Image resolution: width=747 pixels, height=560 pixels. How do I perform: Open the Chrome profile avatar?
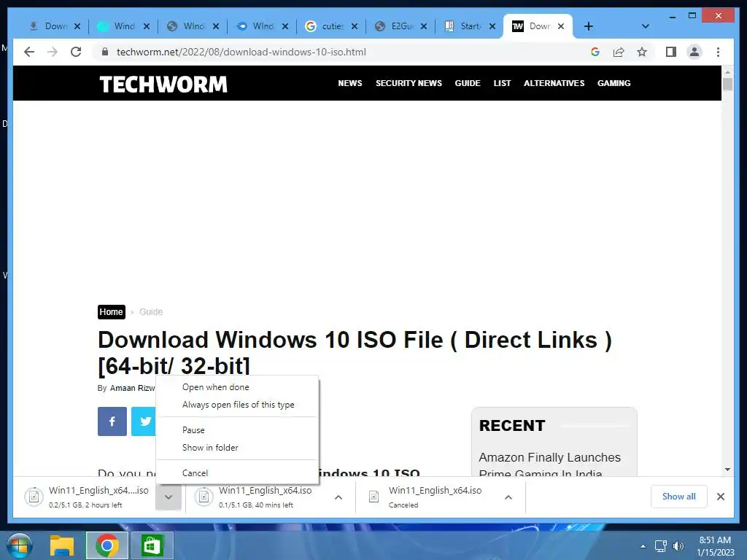point(694,52)
